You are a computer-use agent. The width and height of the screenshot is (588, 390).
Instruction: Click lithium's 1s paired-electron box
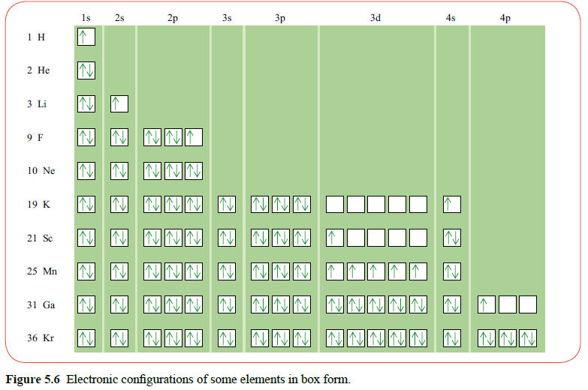(86, 103)
